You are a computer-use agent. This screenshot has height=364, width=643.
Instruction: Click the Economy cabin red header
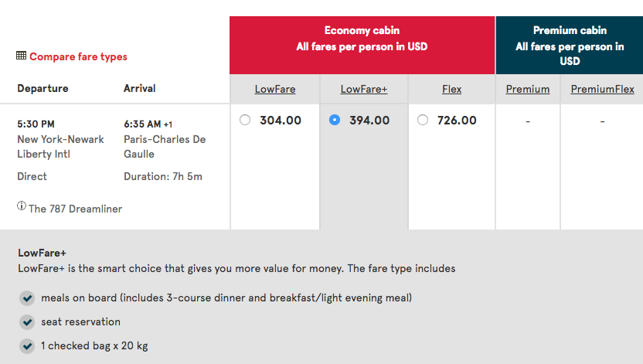pos(362,39)
